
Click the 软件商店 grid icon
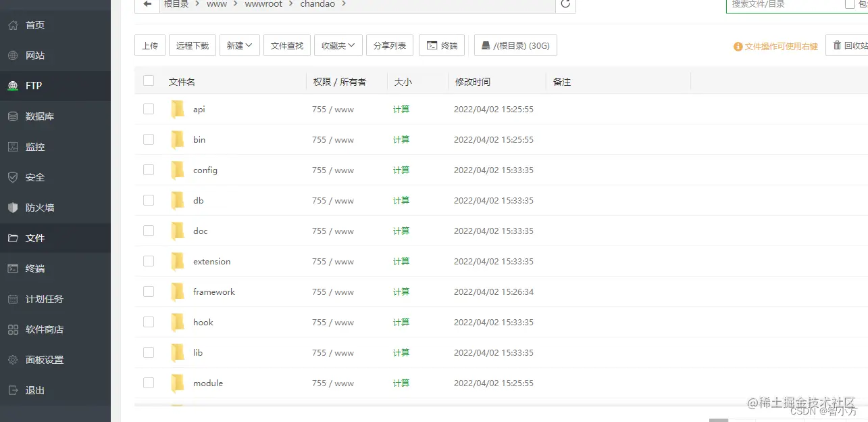point(13,329)
